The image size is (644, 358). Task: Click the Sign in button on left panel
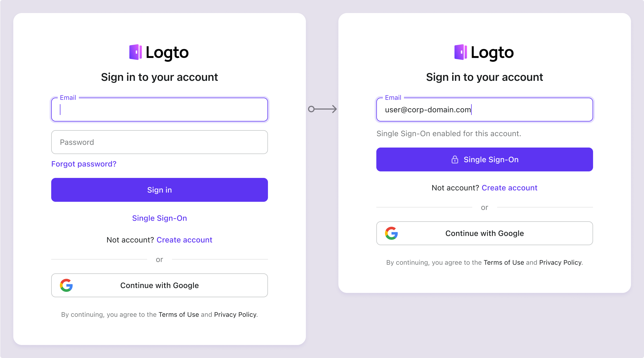[x=159, y=190]
